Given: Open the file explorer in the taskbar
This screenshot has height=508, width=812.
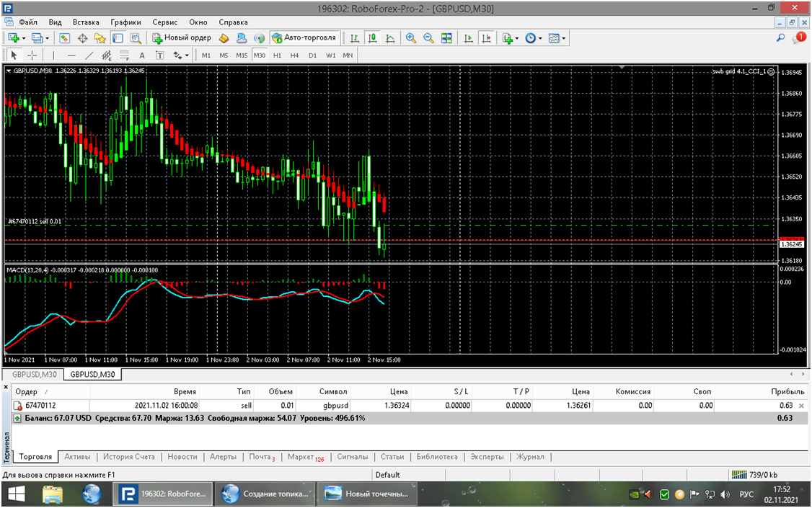Looking at the screenshot, I should tap(53, 494).
